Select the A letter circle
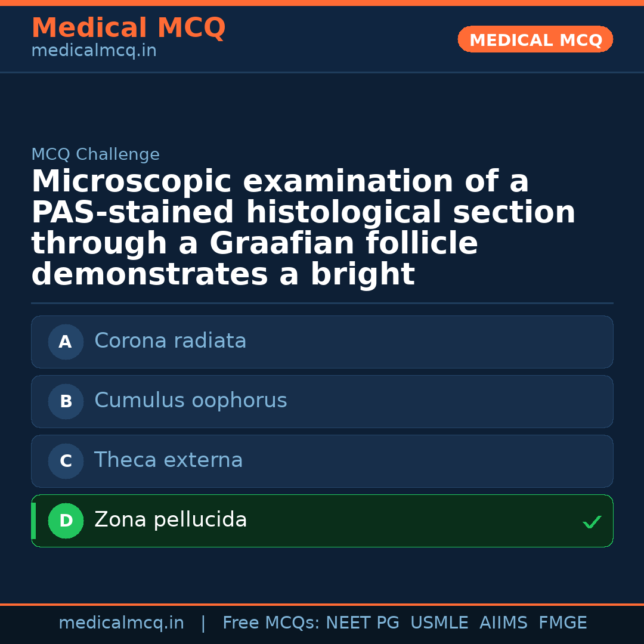This screenshot has height=644, width=644. tap(66, 342)
